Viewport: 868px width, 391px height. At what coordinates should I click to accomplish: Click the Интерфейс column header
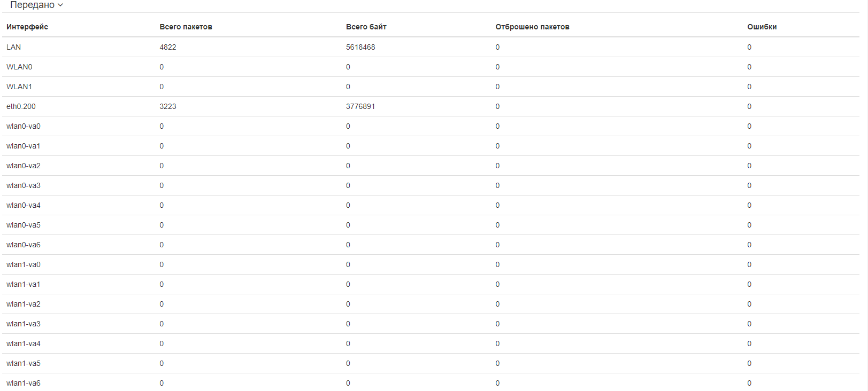point(27,27)
